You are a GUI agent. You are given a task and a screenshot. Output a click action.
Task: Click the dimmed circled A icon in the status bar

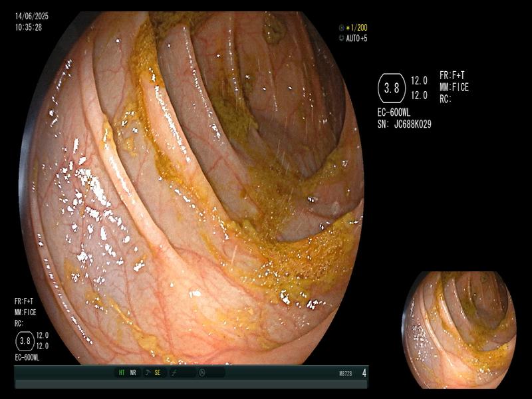202,372
